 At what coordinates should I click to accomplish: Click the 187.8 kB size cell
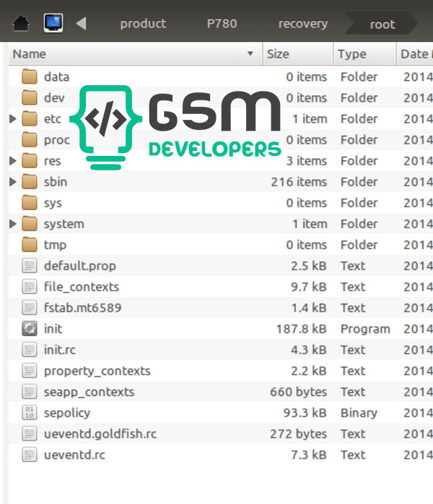tap(302, 329)
